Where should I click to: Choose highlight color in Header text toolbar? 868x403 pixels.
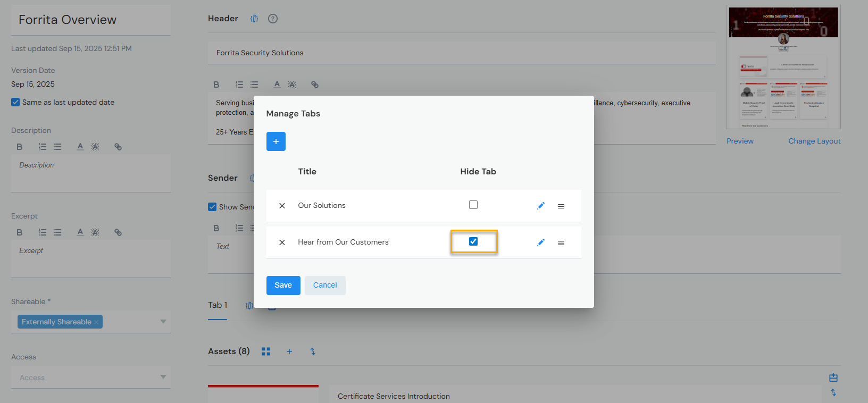[292, 85]
